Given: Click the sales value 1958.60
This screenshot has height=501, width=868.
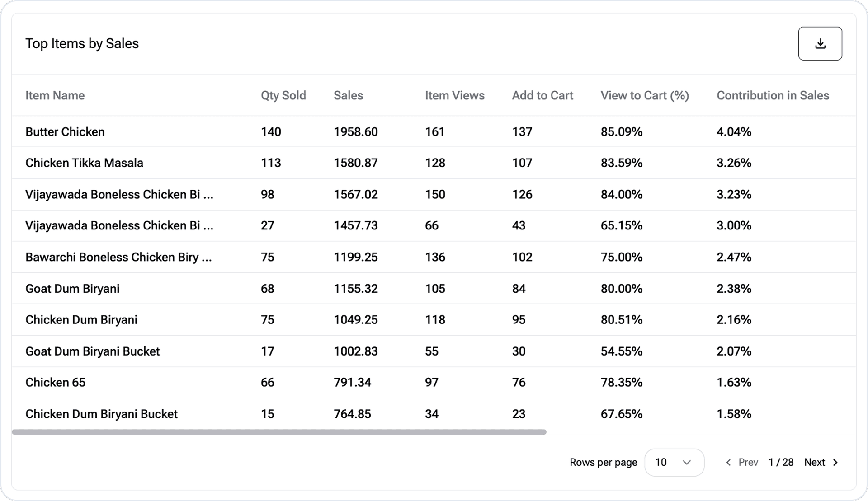Looking at the screenshot, I should click(x=356, y=131).
